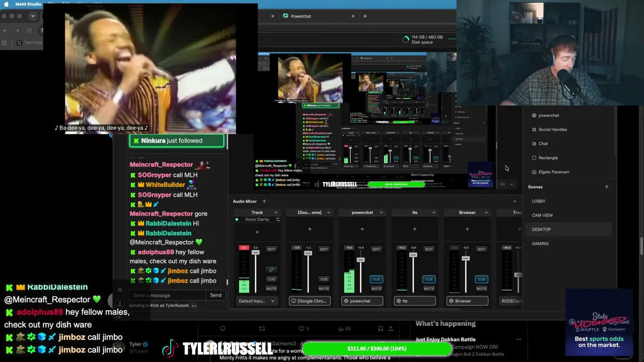Edit the Google Chrome channel
644x362 pixels.
click(324, 249)
